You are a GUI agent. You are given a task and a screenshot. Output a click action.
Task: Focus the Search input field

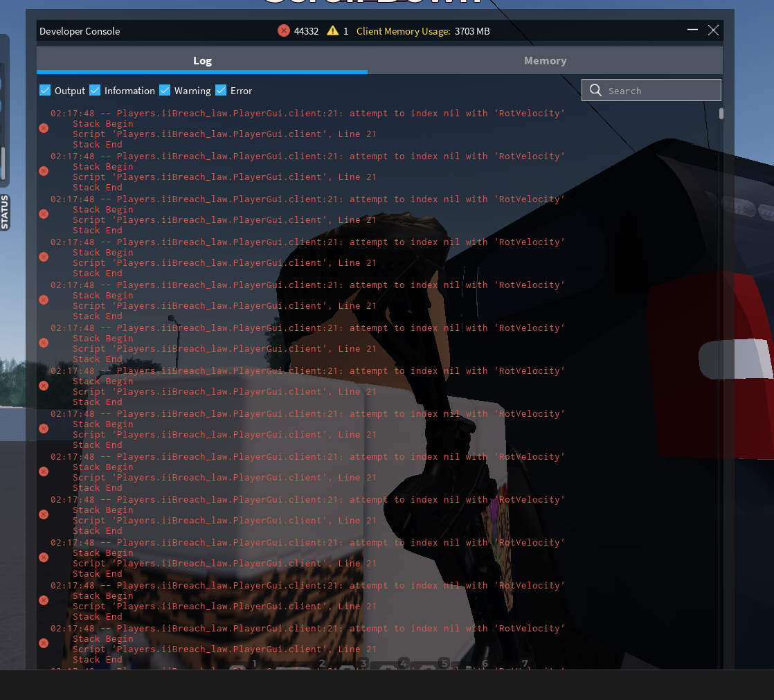(x=658, y=90)
